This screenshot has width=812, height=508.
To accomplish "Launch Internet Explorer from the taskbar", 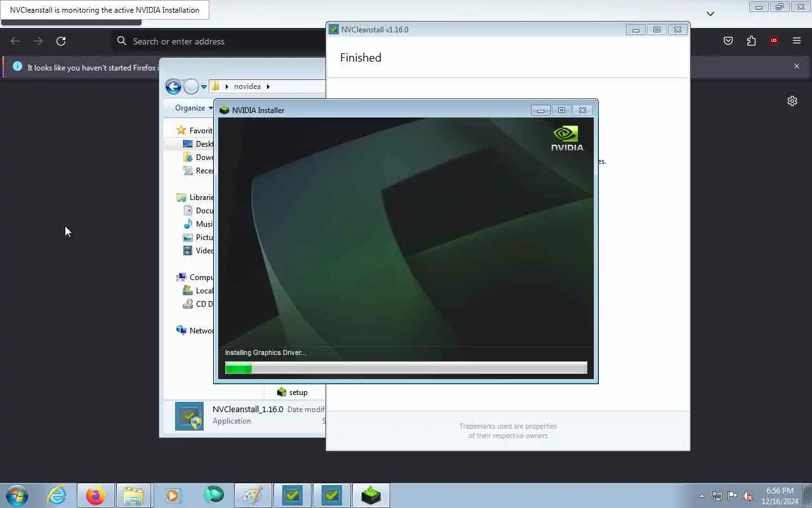I will (x=57, y=495).
